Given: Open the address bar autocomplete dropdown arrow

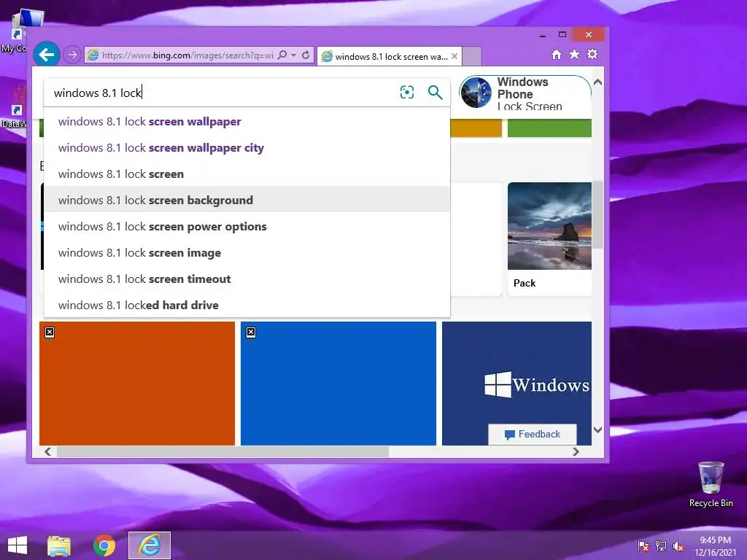Looking at the screenshot, I should [293, 55].
